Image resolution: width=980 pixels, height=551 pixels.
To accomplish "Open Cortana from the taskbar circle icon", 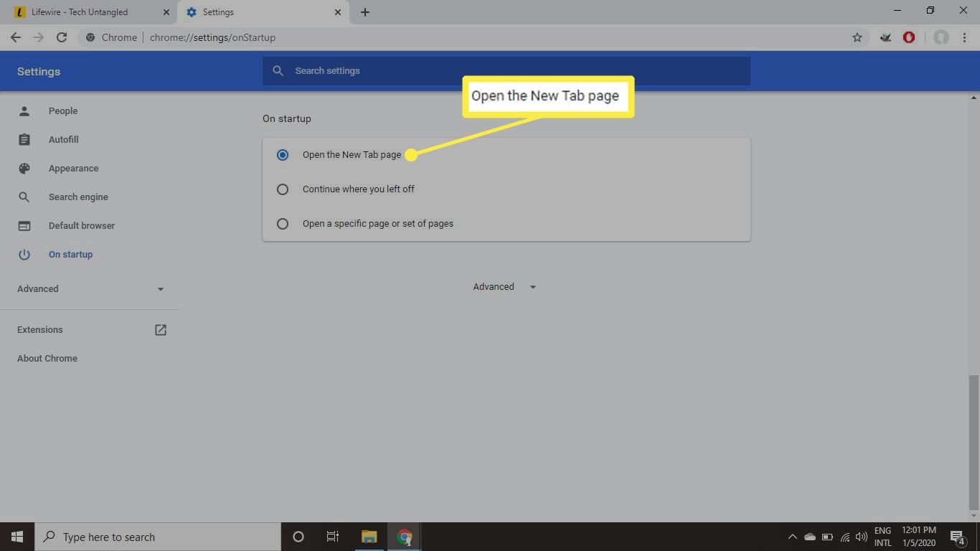I will point(298,537).
